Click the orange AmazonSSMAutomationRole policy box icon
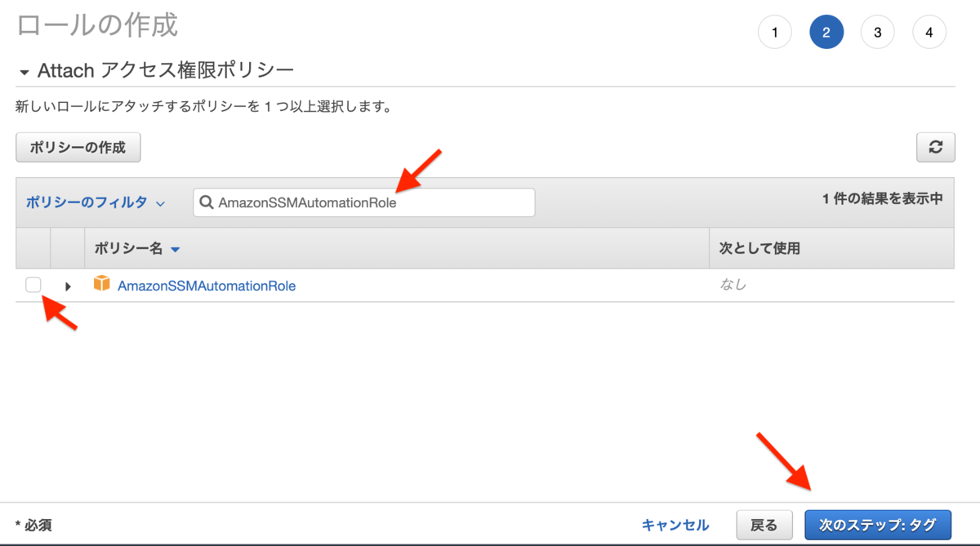This screenshot has width=980, height=546. pos(102,284)
